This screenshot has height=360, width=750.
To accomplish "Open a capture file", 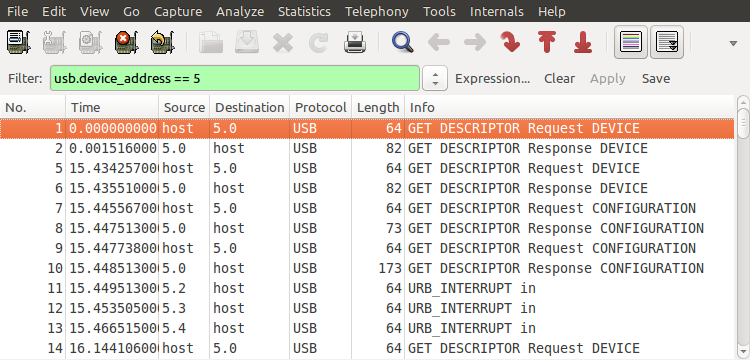I will point(211,43).
